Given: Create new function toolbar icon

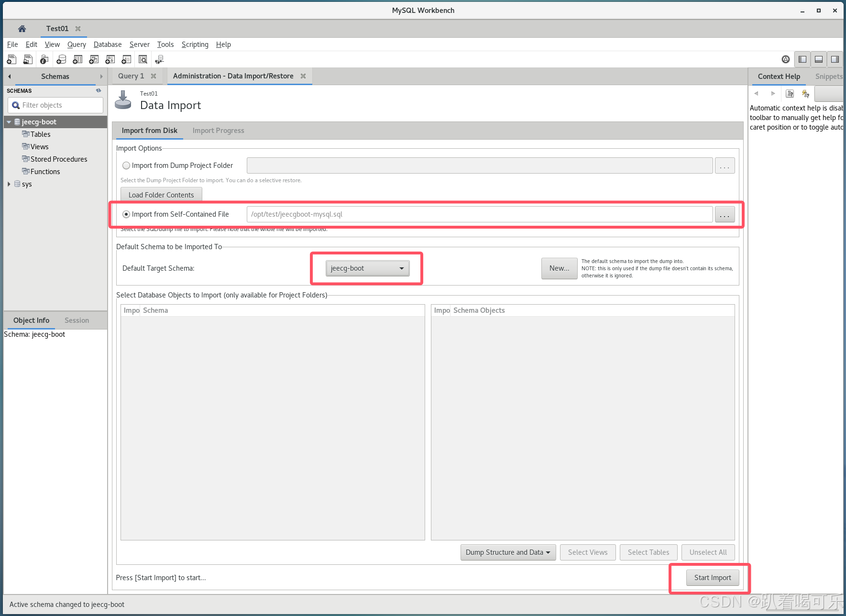Looking at the screenshot, I should (x=126, y=59).
